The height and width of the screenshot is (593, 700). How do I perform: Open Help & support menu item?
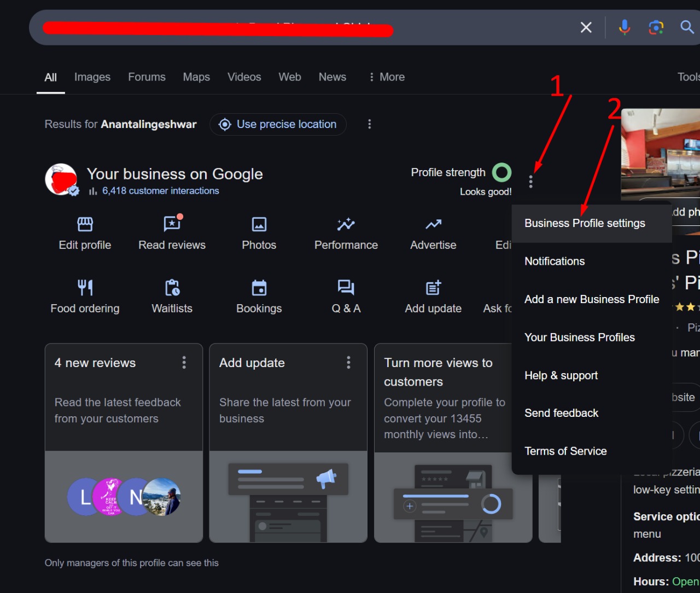592,375
